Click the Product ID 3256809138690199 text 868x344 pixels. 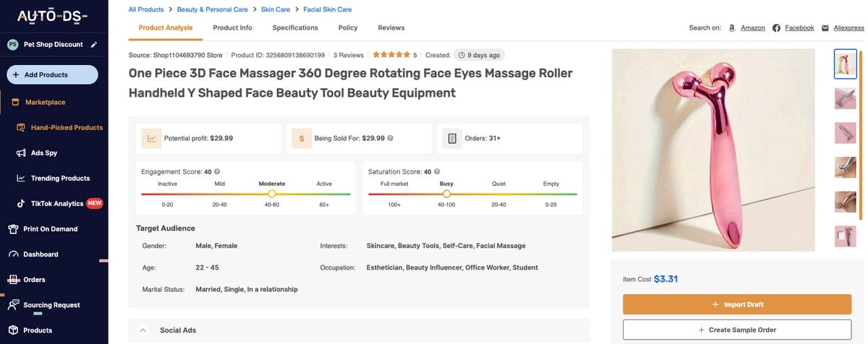[278, 55]
